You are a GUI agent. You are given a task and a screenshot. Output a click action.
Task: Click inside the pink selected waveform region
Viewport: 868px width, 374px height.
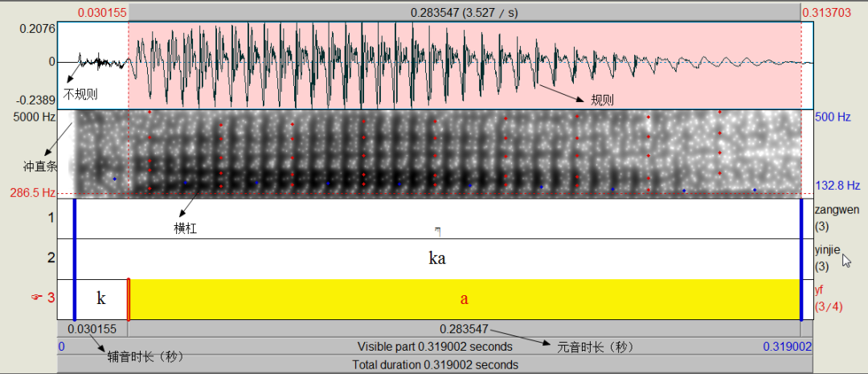[x=465, y=65]
